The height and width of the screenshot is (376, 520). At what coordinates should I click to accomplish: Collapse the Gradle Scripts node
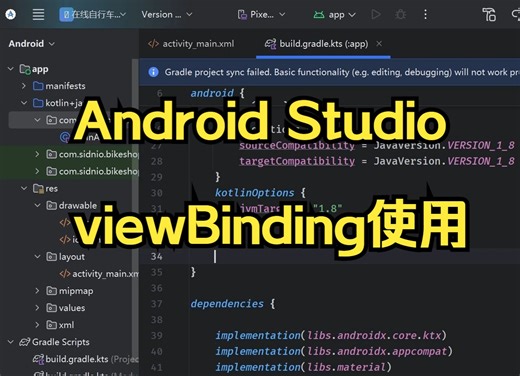pos(11,342)
